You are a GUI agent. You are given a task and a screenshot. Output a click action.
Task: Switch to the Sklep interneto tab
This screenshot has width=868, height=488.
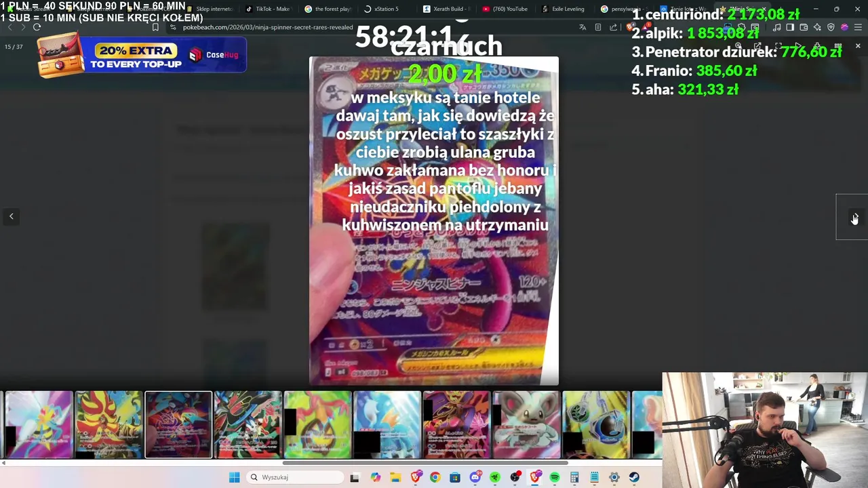209,9
